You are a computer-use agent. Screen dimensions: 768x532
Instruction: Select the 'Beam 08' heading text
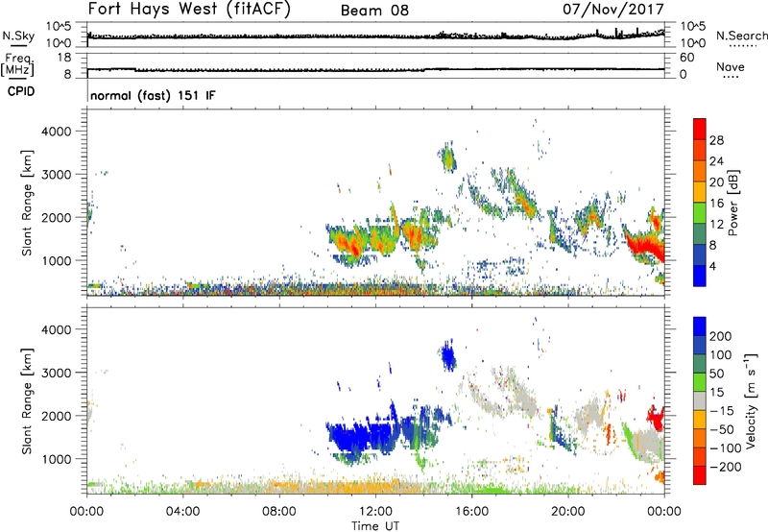(x=374, y=11)
